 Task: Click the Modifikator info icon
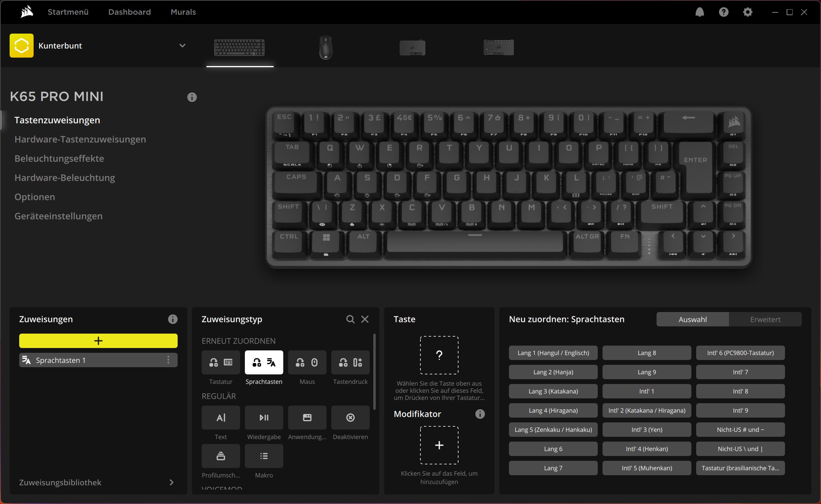[x=480, y=414]
